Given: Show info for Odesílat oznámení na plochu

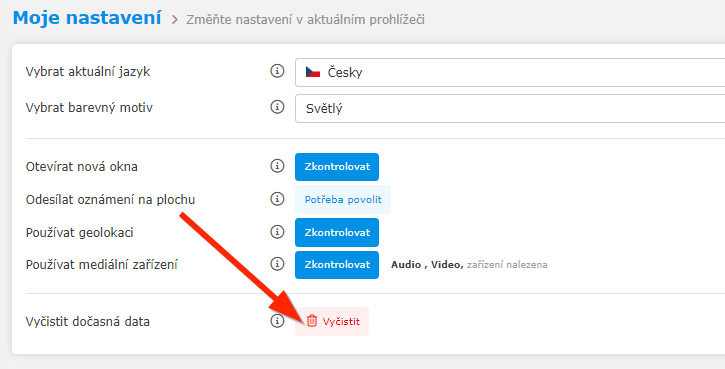Looking at the screenshot, I should (x=277, y=199).
